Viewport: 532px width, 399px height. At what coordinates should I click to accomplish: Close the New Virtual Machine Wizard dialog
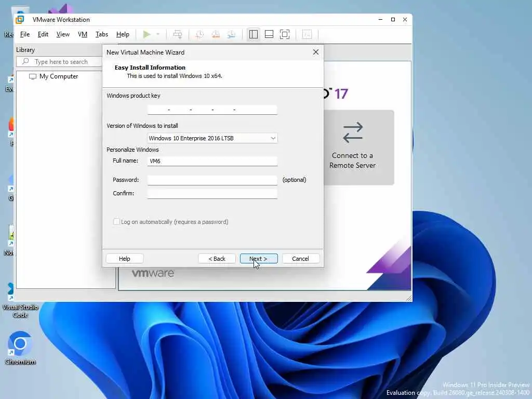(x=316, y=52)
